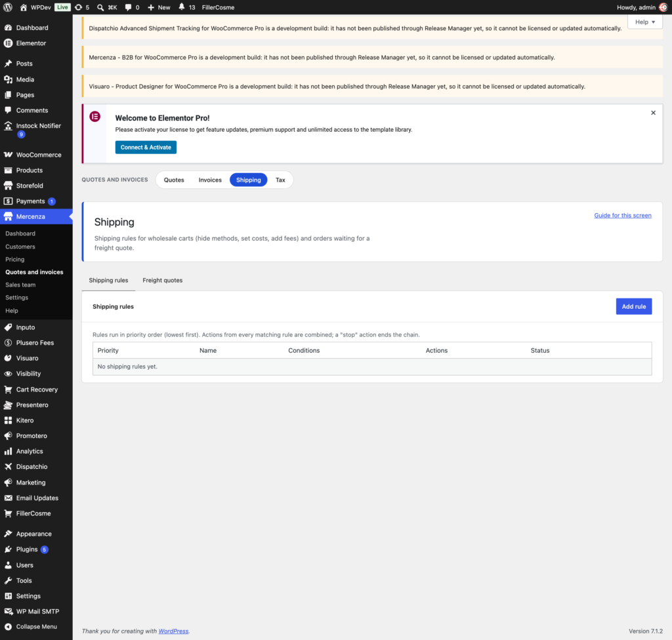This screenshot has height=640, width=672.
Task: Click FillerCosme in the admin bar
Action: point(218,7)
